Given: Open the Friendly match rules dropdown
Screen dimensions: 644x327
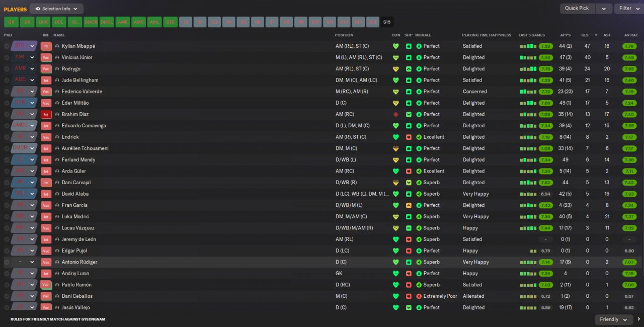Looking at the screenshot, I should click(614, 319).
